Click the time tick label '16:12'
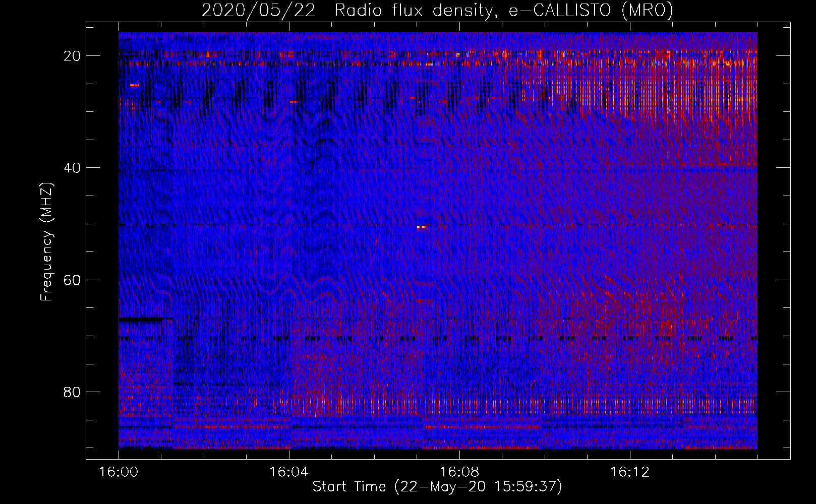816x504 pixels. (x=630, y=472)
